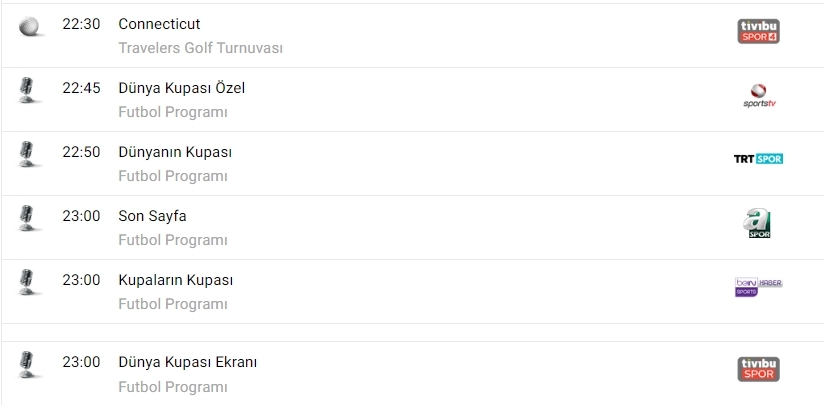
Task: Select the Dünyanın Kupası program title
Action: (x=175, y=152)
